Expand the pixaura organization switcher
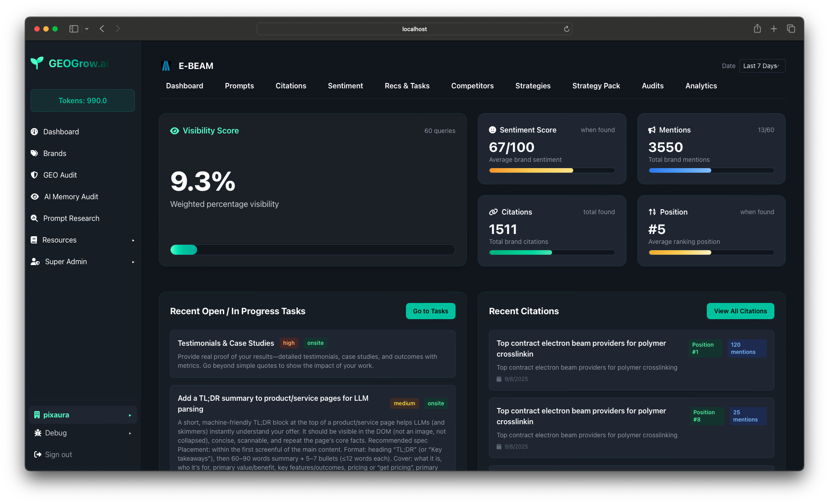This screenshot has height=504, width=829. click(x=83, y=415)
